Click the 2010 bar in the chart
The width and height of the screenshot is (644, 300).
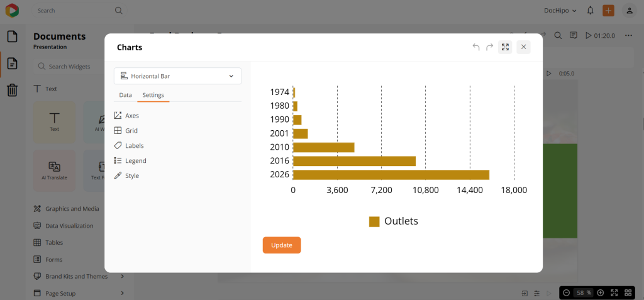coord(324,147)
